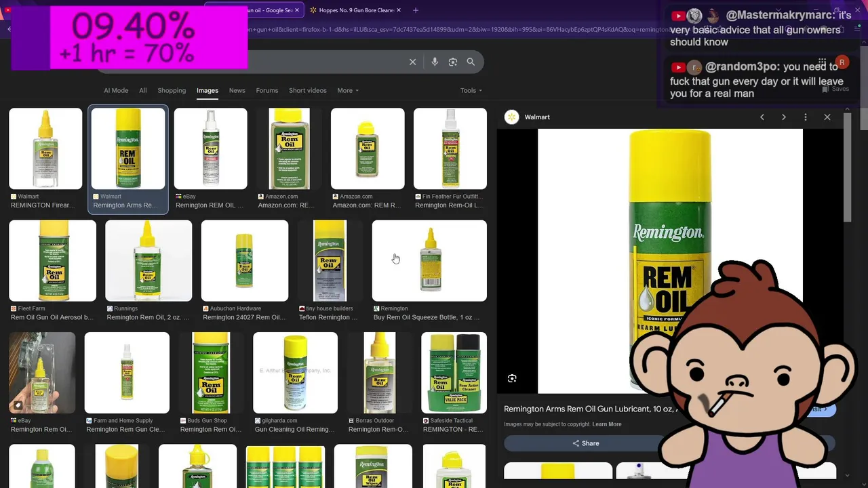
Task: Open gilgharda.com Gun Cleaning Oil image
Action: point(296,373)
